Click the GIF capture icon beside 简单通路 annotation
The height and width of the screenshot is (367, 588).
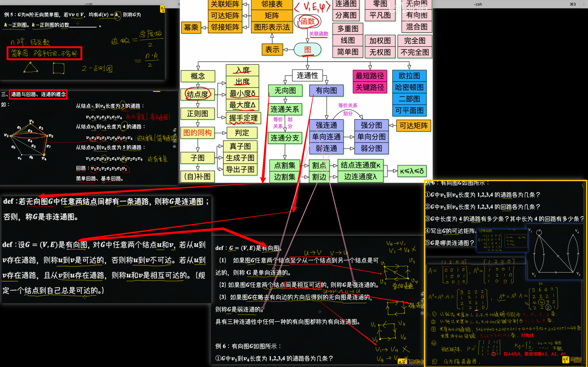pos(174,136)
